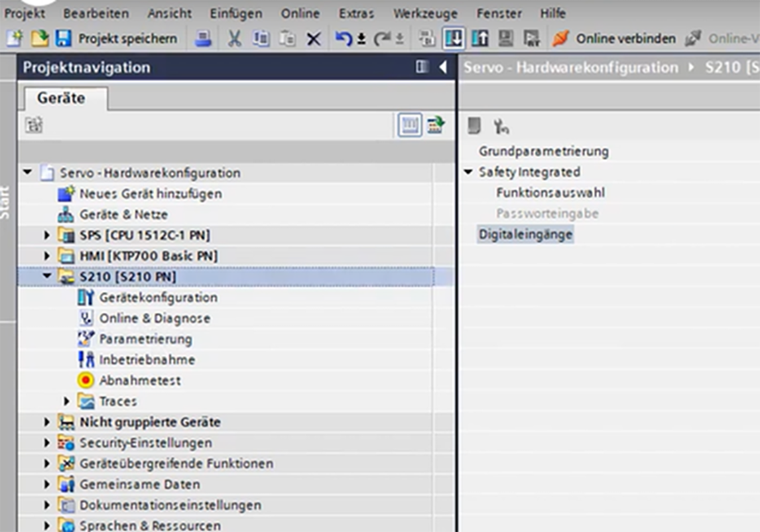760x532 pixels.
Task: Click the Print icon in toolbar
Action: pyautogui.click(x=203, y=38)
